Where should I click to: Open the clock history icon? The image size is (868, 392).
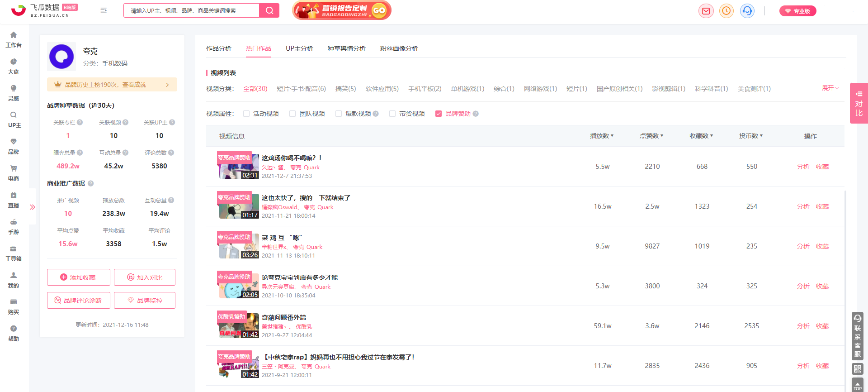pos(726,11)
